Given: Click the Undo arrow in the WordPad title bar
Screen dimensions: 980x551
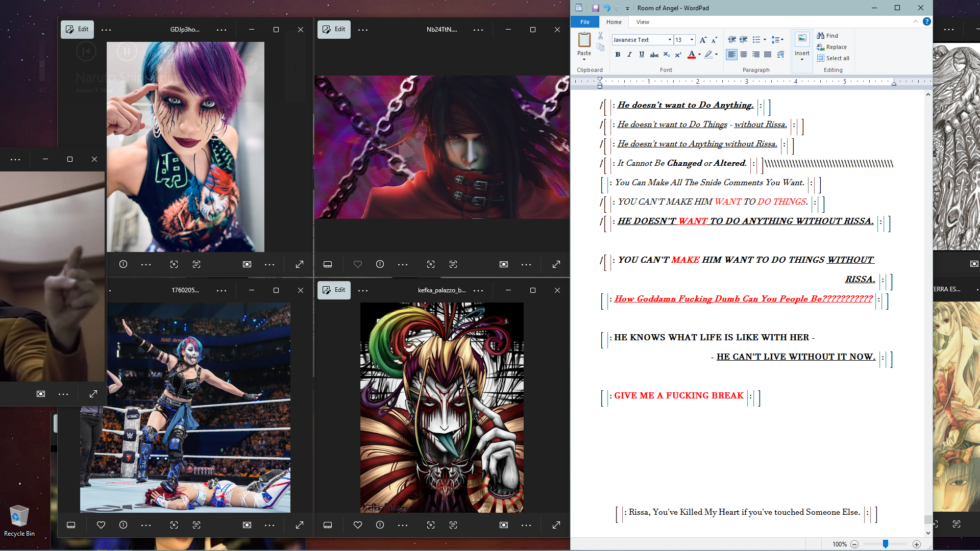Looking at the screenshot, I should [x=607, y=8].
